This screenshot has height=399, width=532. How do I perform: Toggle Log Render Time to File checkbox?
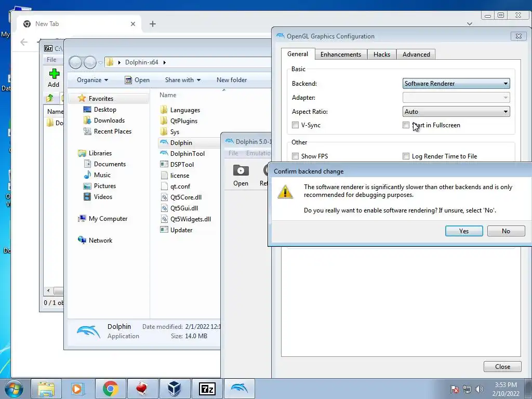(406, 156)
